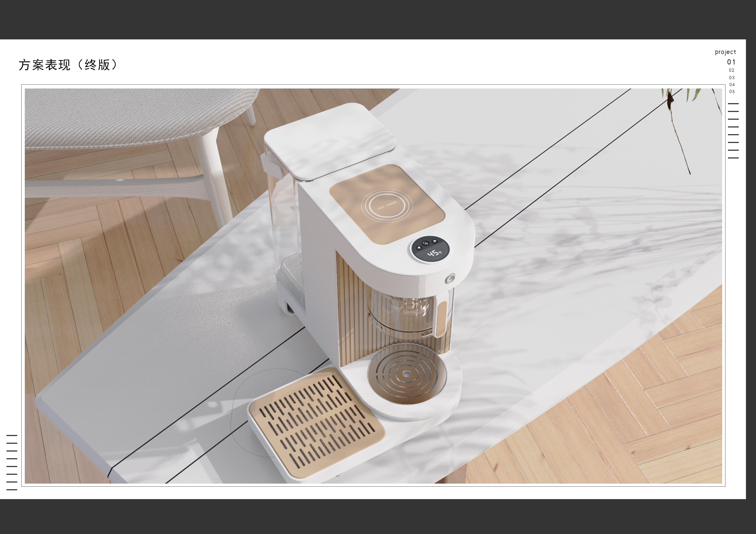Click the top bar of right-side line stack
This screenshot has width=756, height=534.
(733, 103)
